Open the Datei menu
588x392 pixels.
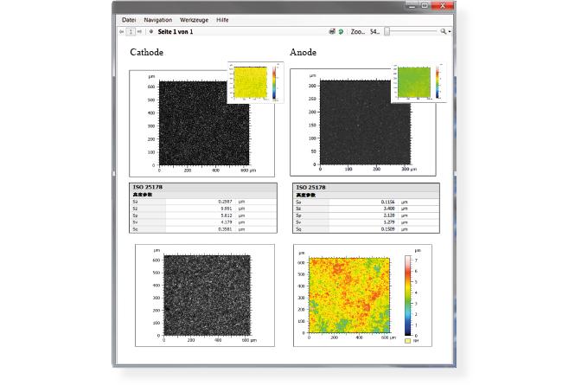point(129,20)
